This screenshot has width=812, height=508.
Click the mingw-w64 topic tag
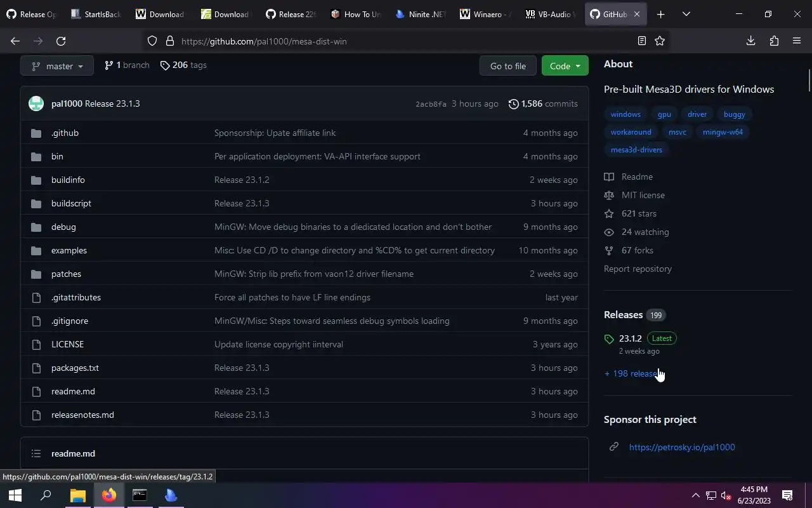723,132
